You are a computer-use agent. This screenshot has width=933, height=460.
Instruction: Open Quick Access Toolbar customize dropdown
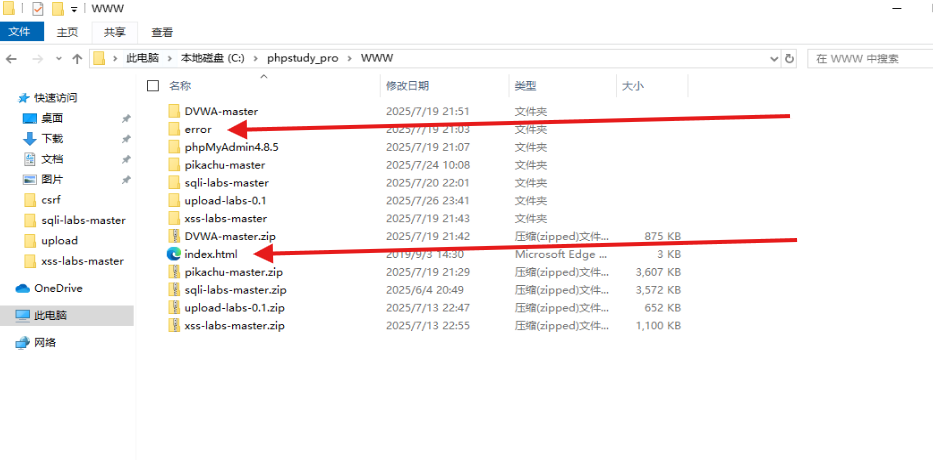74,10
